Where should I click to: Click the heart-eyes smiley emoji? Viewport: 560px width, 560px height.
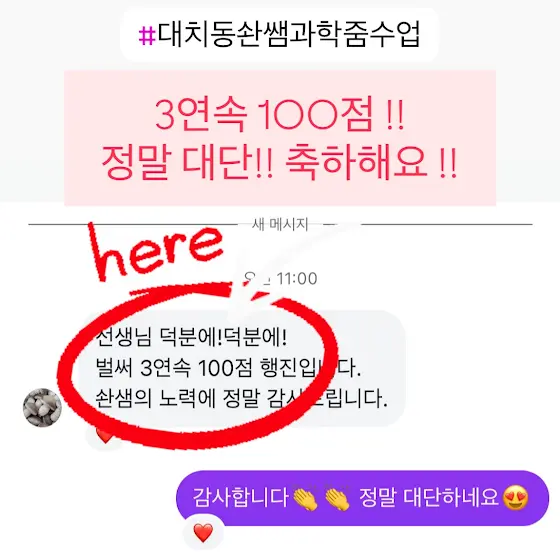(x=515, y=498)
